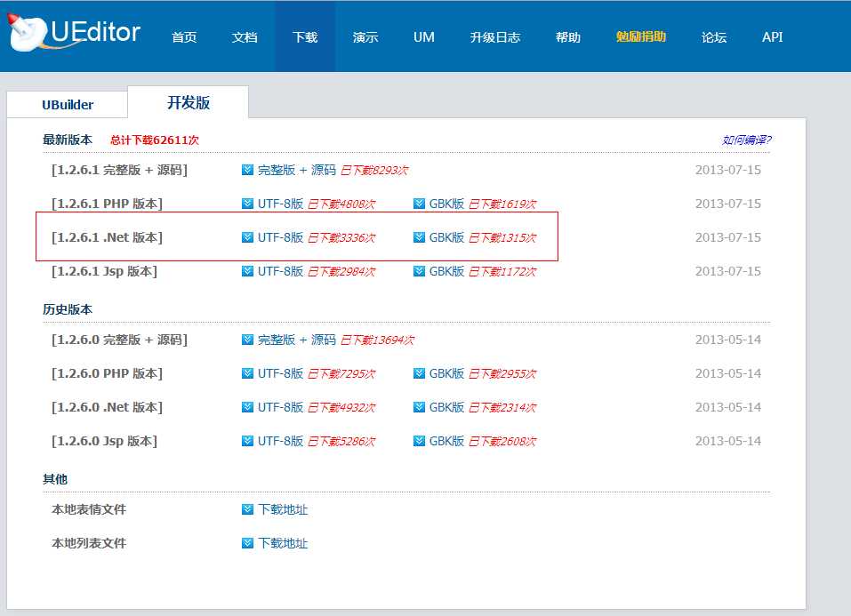Download GBK版 of 1.2.6.1 PHP 版本
851x616 pixels.
(446, 204)
